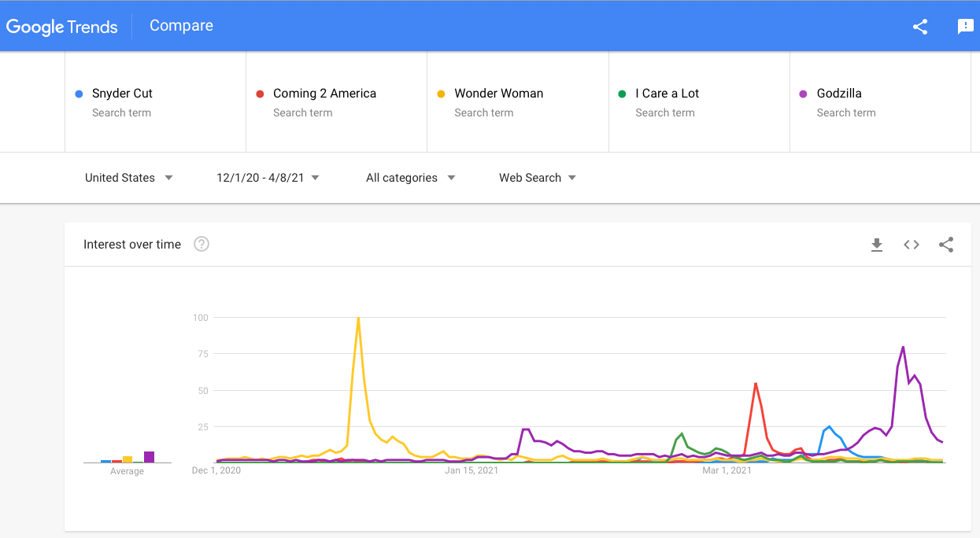Open the All categories dropdown
The width and height of the screenshot is (980, 538).
[410, 178]
